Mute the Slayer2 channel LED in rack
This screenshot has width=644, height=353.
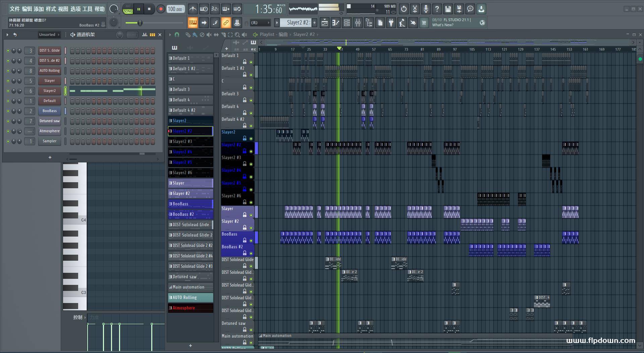[8, 91]
